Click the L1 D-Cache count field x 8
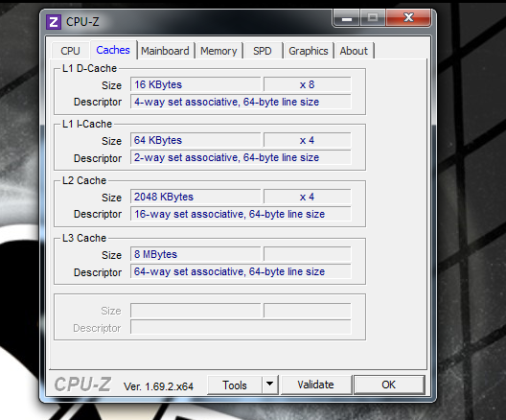The image size is (506, 420). point(308,84)
